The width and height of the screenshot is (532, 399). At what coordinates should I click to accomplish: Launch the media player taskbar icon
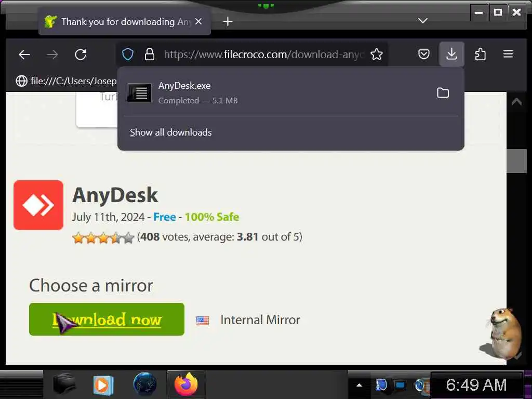(x=103, y=385)
